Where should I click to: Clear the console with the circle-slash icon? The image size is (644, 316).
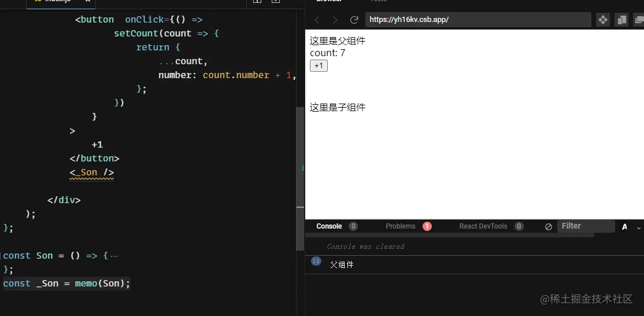548,227
